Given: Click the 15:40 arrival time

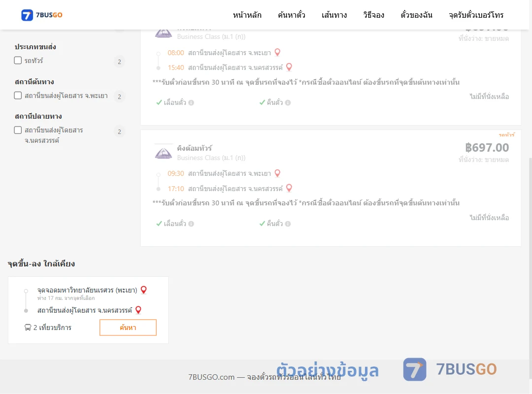Looking at the screenshot, I should tap(176, 67).
